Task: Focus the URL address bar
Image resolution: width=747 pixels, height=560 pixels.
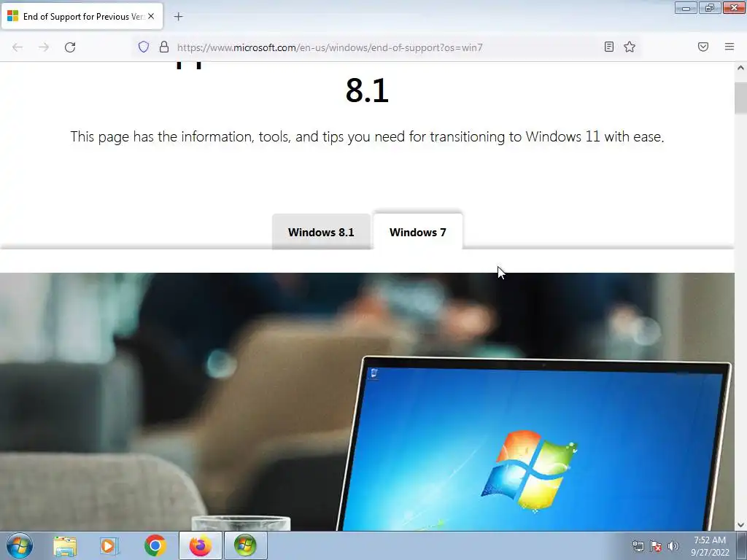Action: tap(386, 47)
